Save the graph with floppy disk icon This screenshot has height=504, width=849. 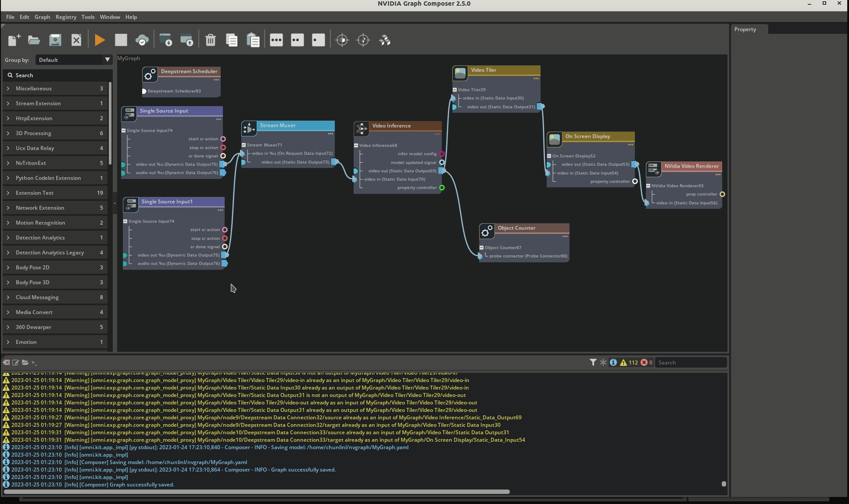point(55,40)
